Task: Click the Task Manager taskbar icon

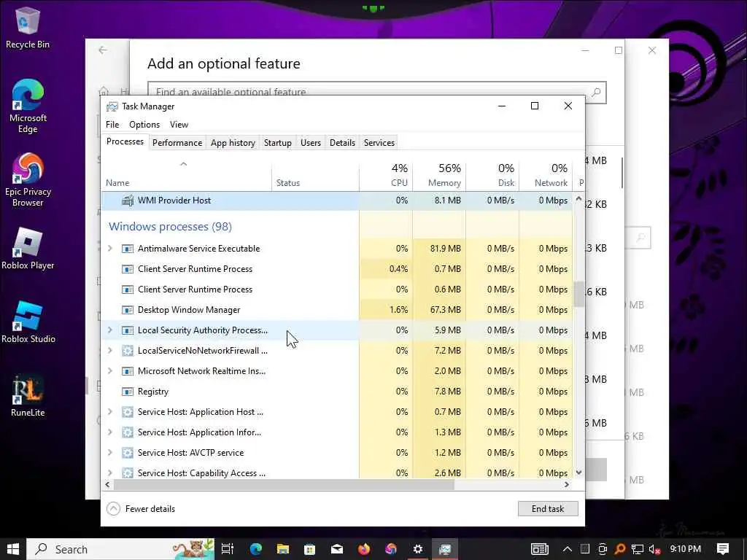Action: (x=445, y=549)
